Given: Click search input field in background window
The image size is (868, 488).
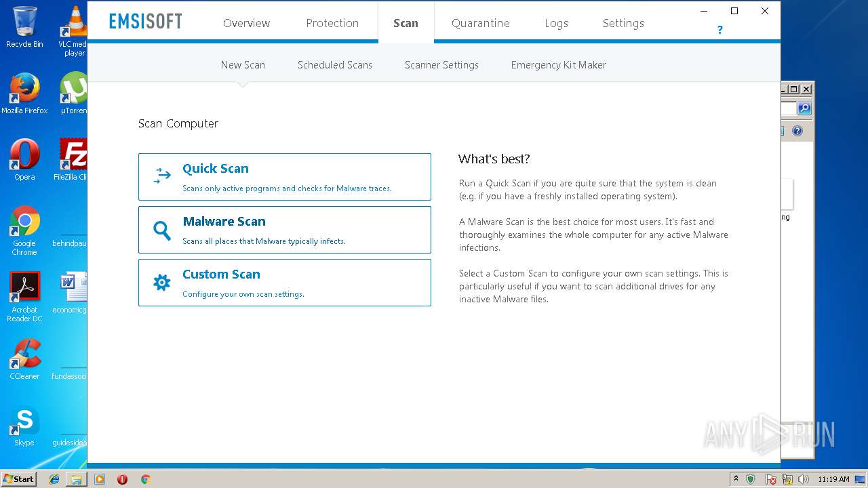Looking at the screenshot, I should [x=789, y=108].
